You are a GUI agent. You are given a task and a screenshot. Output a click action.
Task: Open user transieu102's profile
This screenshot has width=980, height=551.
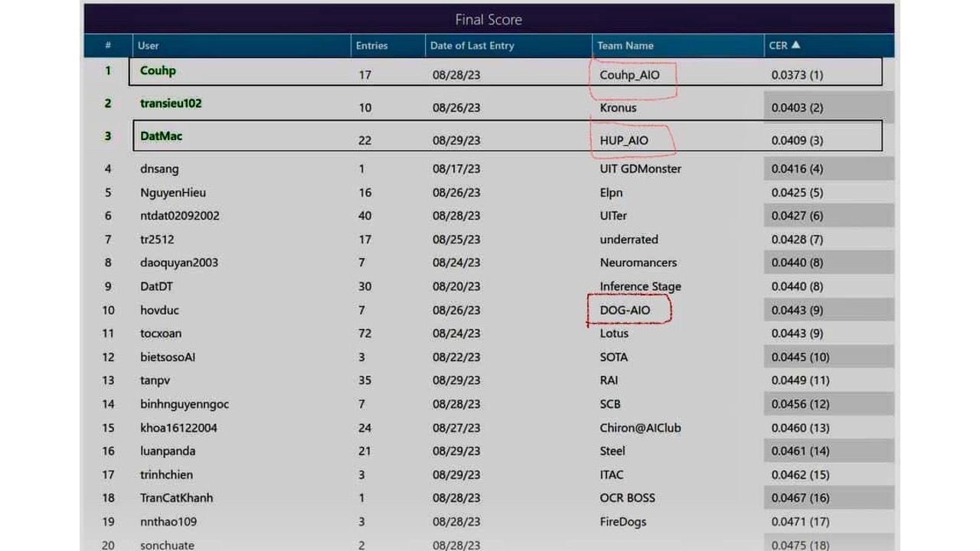[171, 103]
